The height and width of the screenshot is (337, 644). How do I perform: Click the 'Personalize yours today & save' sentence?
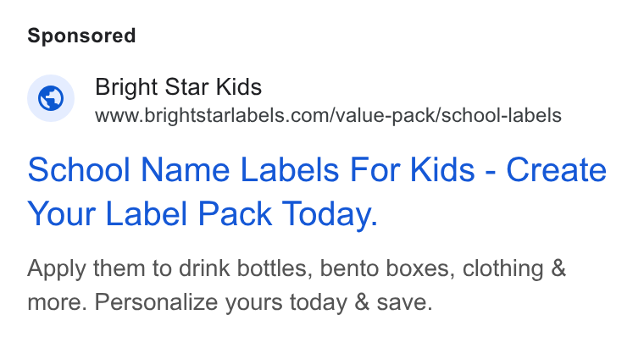coord(264,302)
